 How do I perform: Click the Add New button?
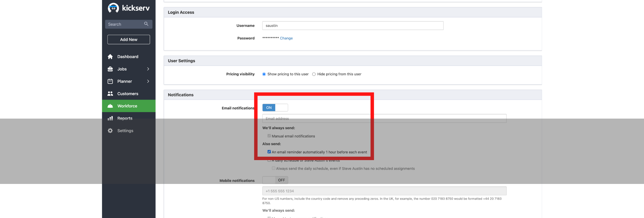(129, 39)
